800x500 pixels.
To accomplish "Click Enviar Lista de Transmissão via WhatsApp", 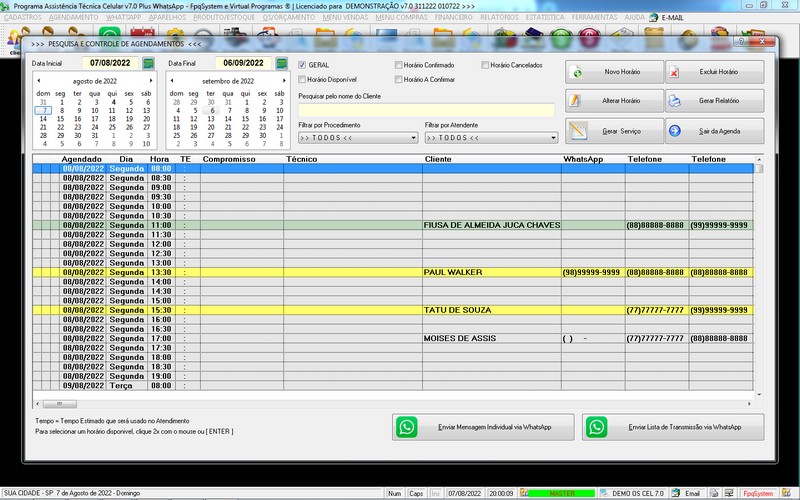I will click(673, 427).
